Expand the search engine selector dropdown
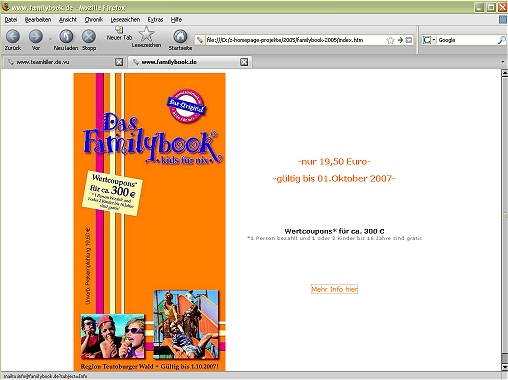 (x=429, y=40)
